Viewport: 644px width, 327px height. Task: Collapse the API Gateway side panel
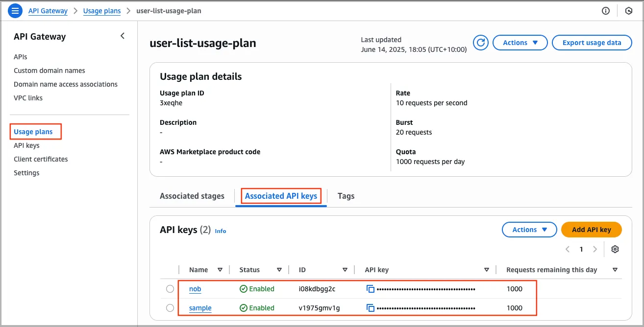[x=123, y=36]
